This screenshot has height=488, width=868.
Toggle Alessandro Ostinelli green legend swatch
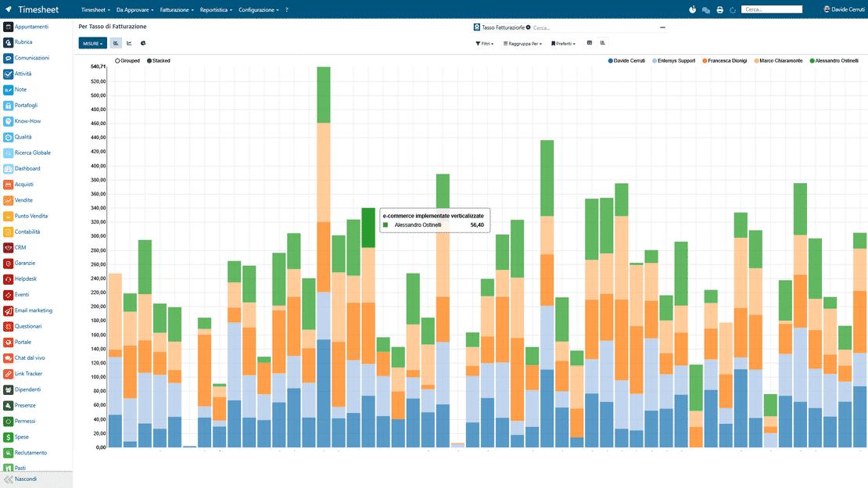pos(812,61)
